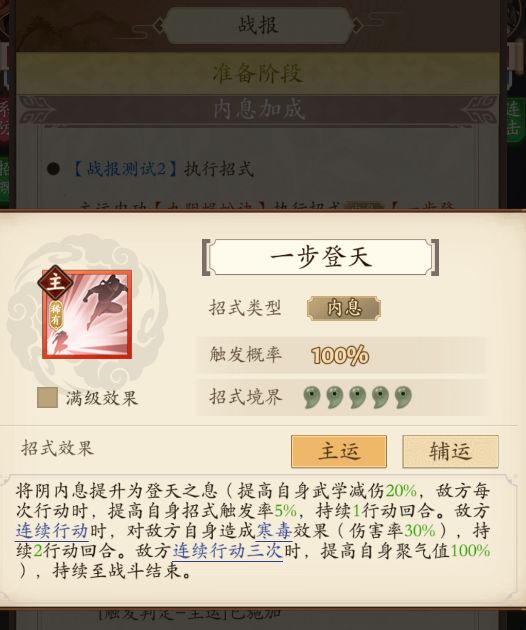Click the 战报测试2 player name link
This screenshot has width=526, height=630.
click(x=125, y=169)
